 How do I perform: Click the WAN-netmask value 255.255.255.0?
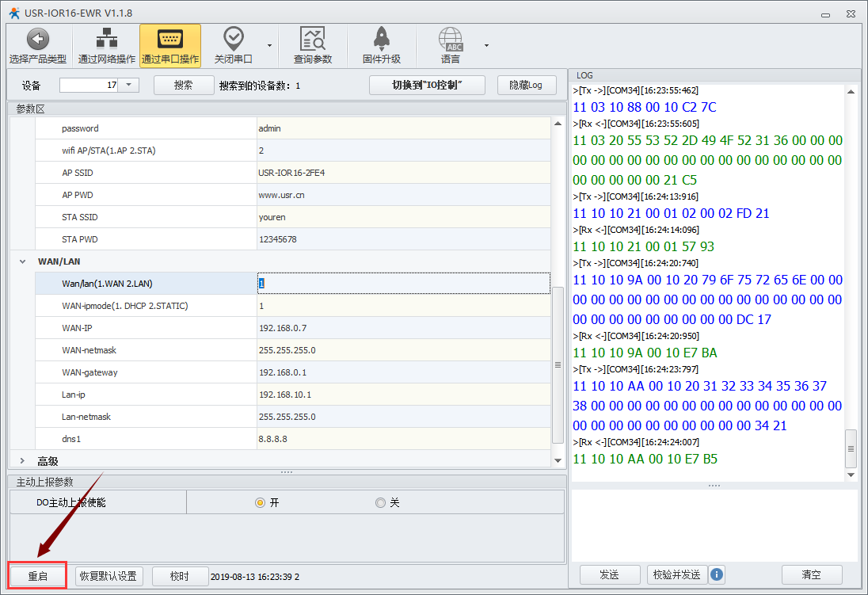coord(404,349)
